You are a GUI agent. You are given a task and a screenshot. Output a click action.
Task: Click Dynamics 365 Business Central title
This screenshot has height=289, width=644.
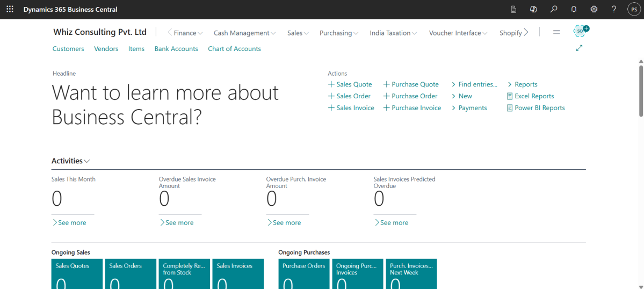click(x=70, y=9)
